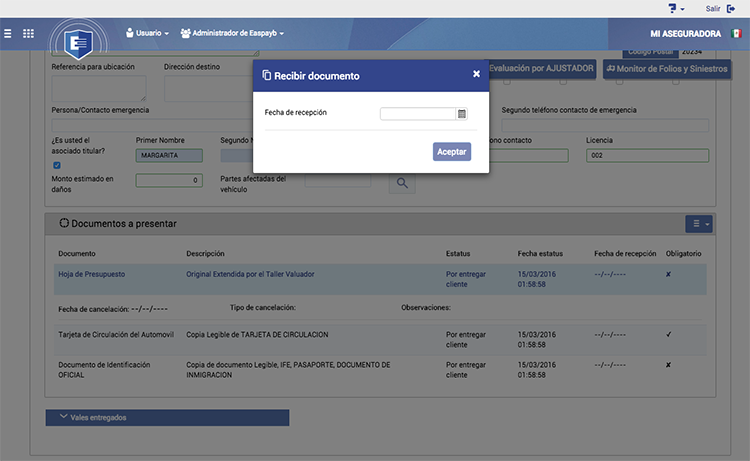Expand the Vales entregados section
The image size is (750, 461).
[167, 417]
